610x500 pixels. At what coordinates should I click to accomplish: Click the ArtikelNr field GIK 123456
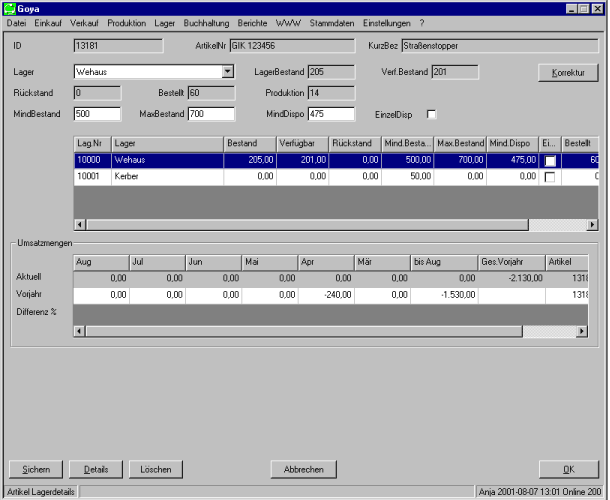(292, 46)
